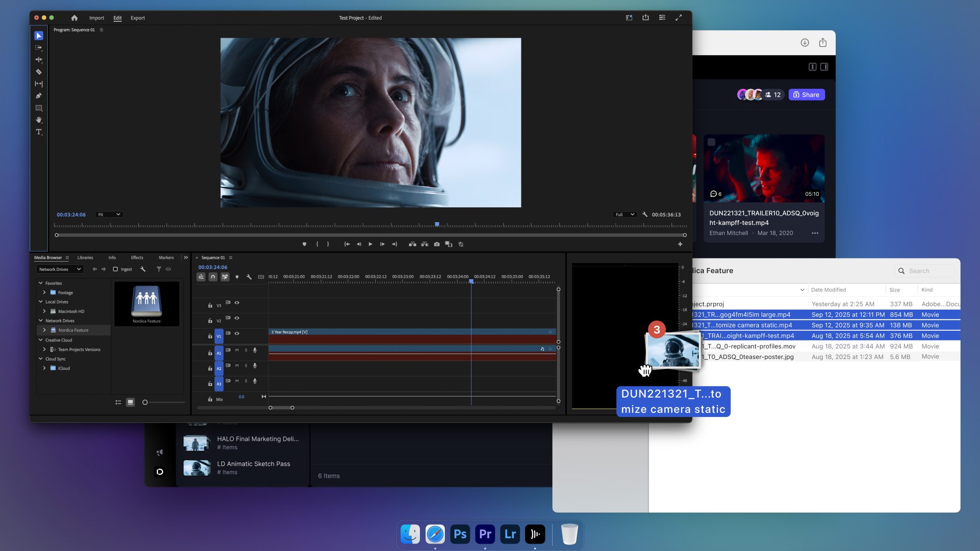Adjust the thumbnail size slider

144,402
